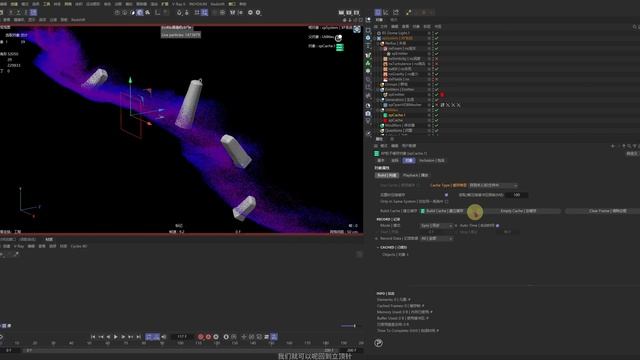The width and height of the screenshot is (640, 360).
Task: Collapse the Nexus group in tree
Action: coord(379,43)
